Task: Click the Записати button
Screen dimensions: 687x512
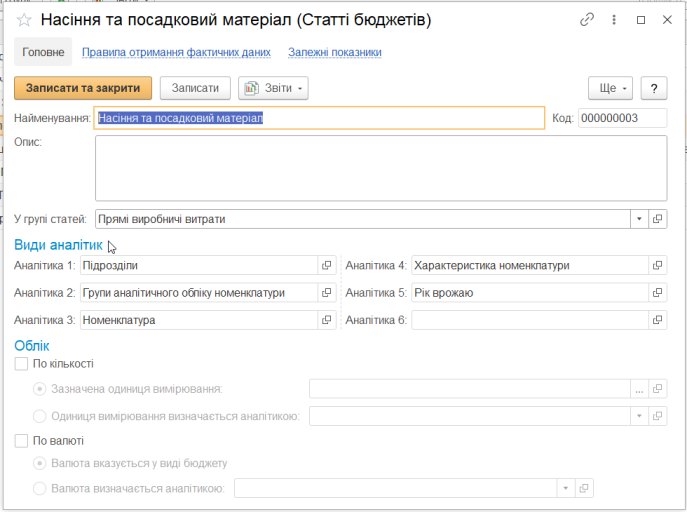Action: [x=195, y=88]
